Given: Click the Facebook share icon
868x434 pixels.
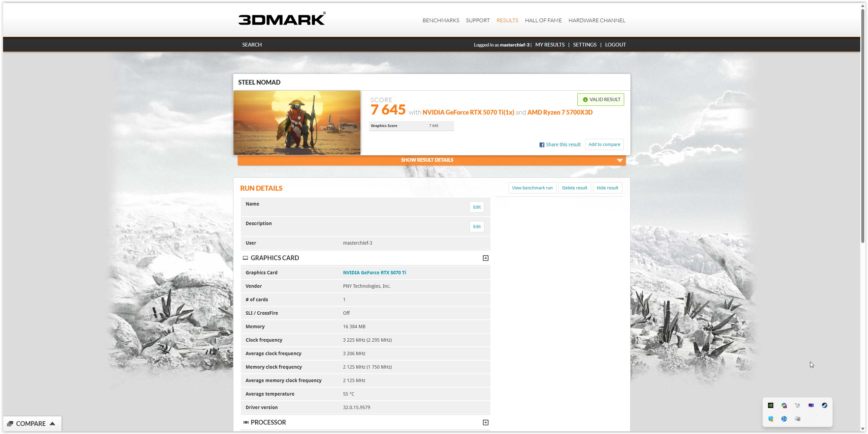Looking at the screenshot, I should coord(542,145).
